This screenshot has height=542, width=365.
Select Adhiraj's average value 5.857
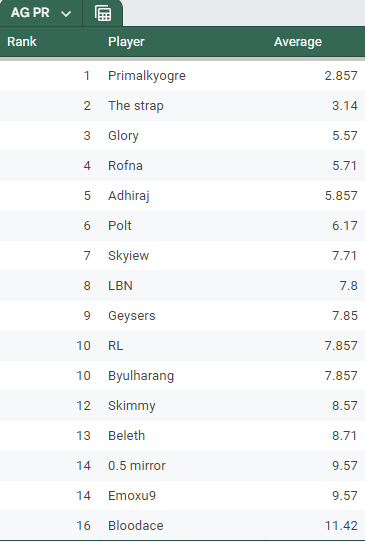(x=341, y=196)
